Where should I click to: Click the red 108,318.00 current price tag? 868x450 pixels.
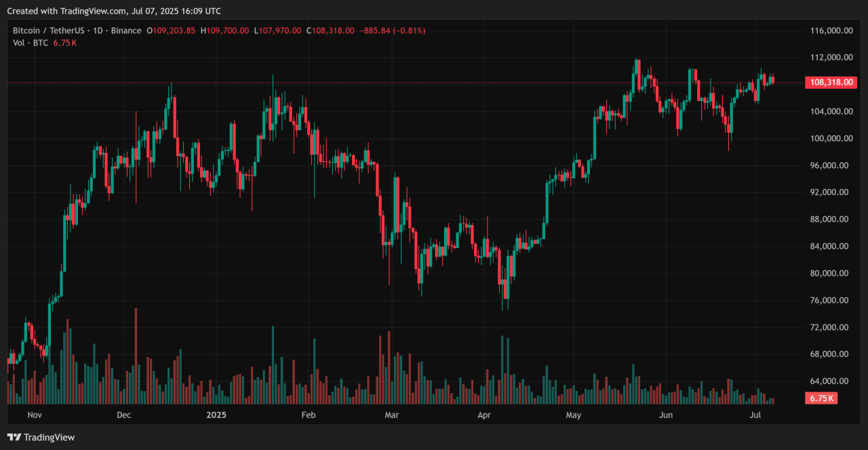(x=829, y=83)
